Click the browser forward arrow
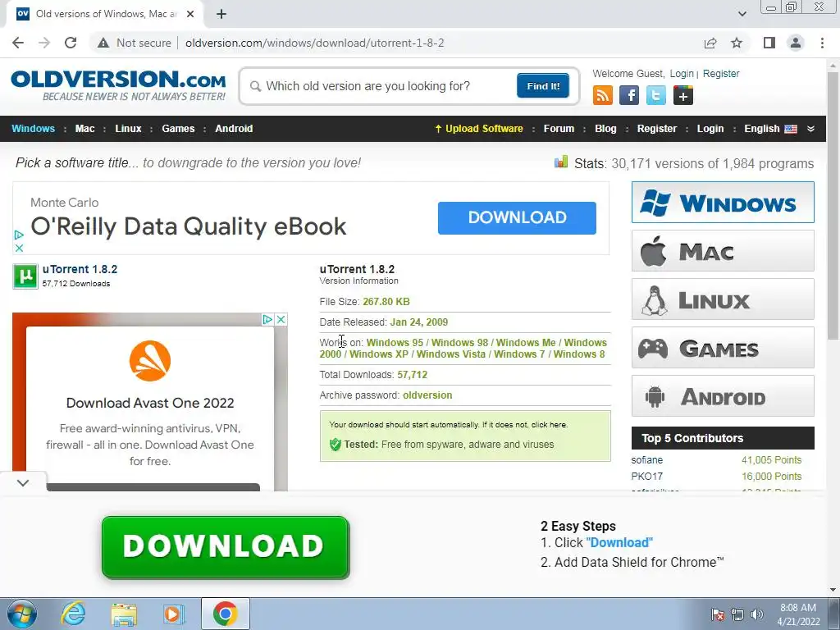Image resolution: width=840 pixels, height=630 pixels. click(44, 43)
